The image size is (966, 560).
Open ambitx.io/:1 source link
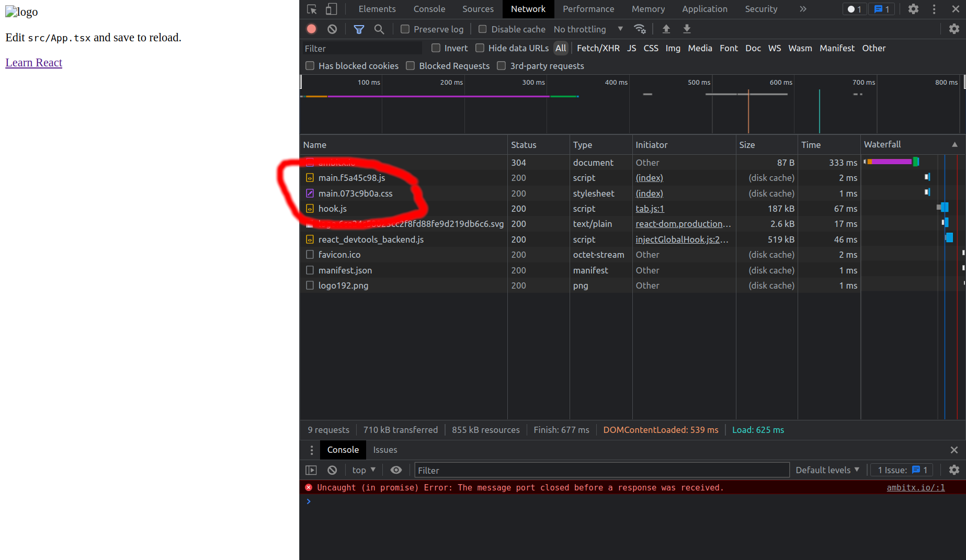pyautogui.click(x=916, y=487)
